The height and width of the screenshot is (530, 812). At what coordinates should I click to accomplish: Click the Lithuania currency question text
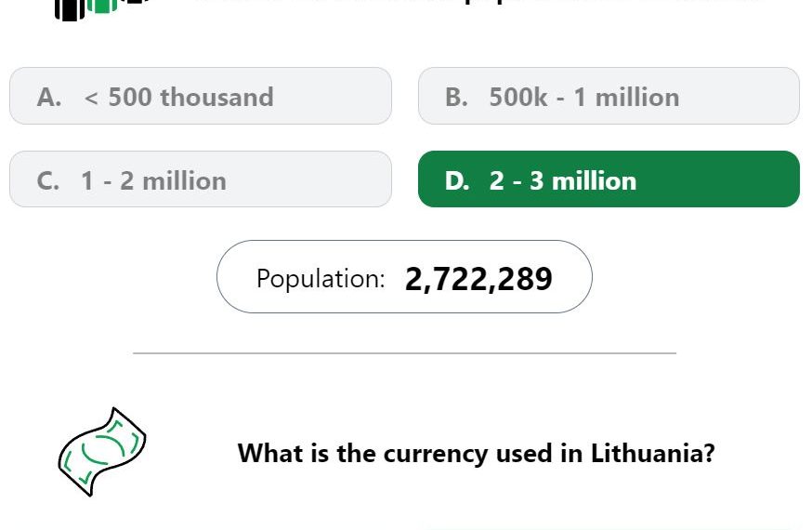[x=476, y=454]
